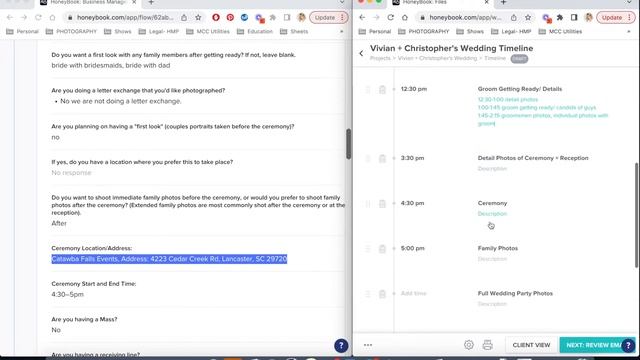The image size is (640, 360).
Task: Close the HoneyBook: Business Manager tab
Action: (x=134, y=3)
